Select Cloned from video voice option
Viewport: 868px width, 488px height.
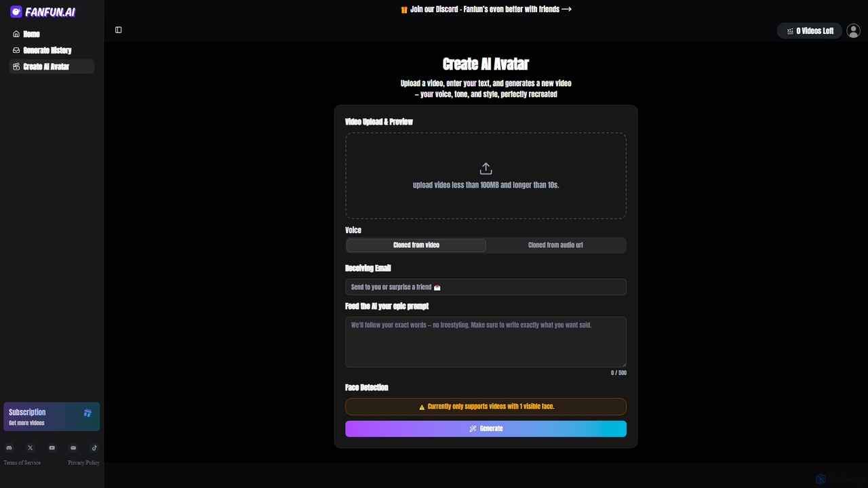coord(416,245)
